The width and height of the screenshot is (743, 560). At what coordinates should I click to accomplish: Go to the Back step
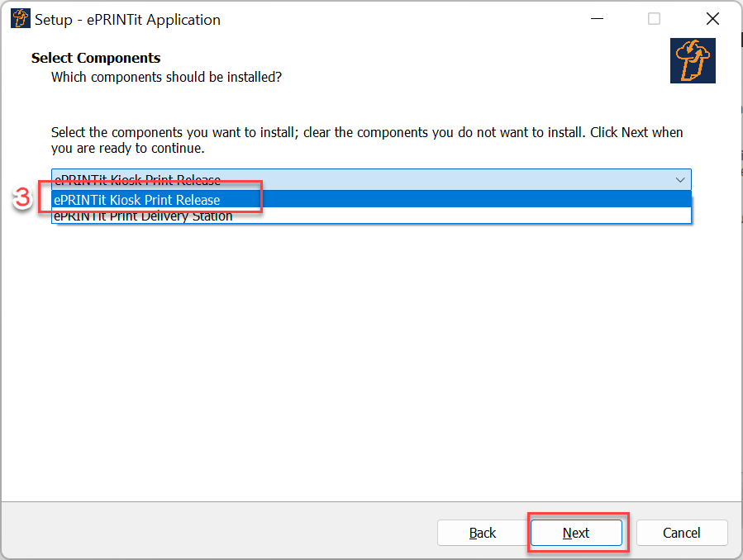pyautogui.click(x=483, y=533)
